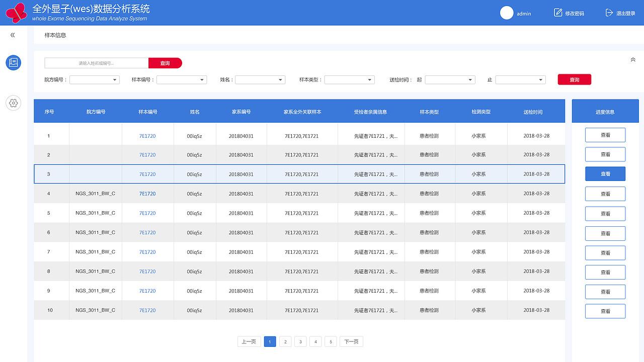The height and width of the screenshot is (362, 644).
Task: Open sample link 7E1720 in row 4
Action: (x=147, y=194)
